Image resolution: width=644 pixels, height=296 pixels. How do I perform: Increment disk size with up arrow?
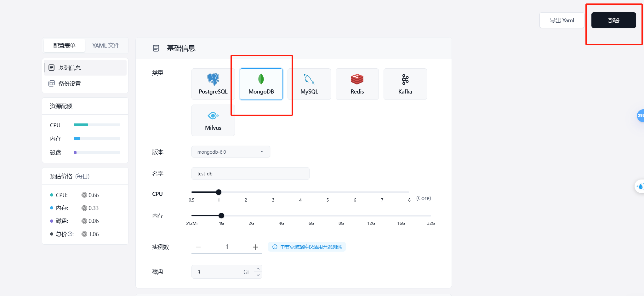click(x=258, y=269)
